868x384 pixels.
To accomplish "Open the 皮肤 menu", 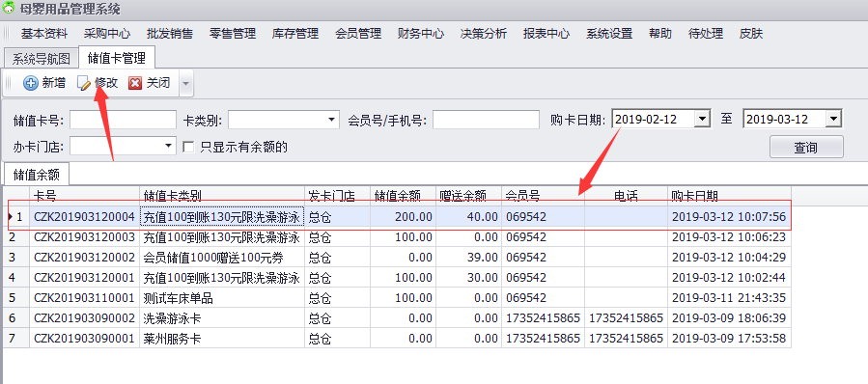I will [x=751, y=34].
